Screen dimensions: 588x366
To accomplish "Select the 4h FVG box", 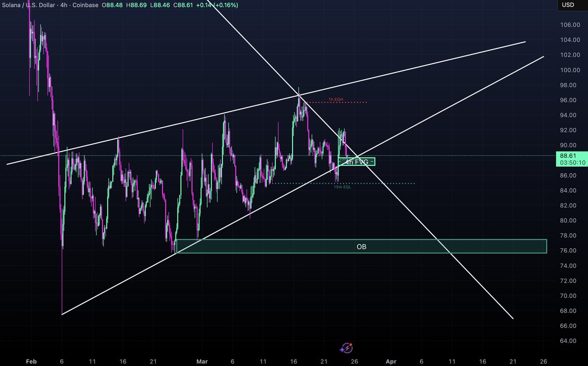I will coord(357,161).
